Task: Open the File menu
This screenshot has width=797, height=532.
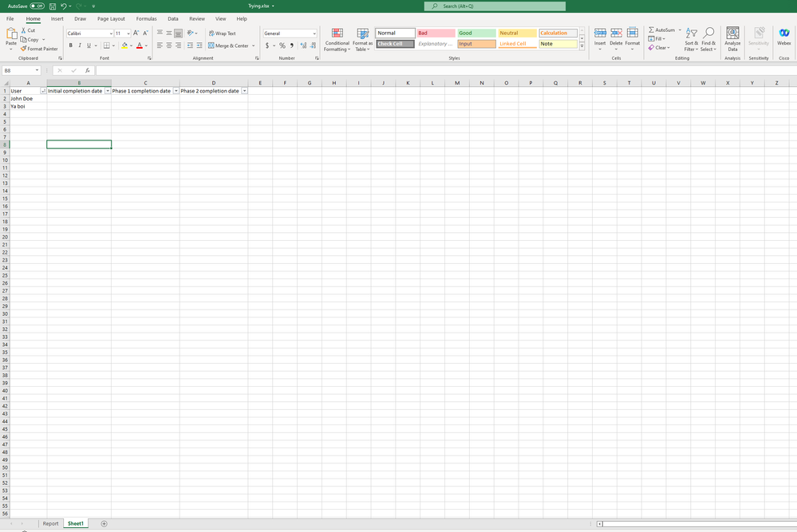Action: pyautogui.click(x=10, y=19)
